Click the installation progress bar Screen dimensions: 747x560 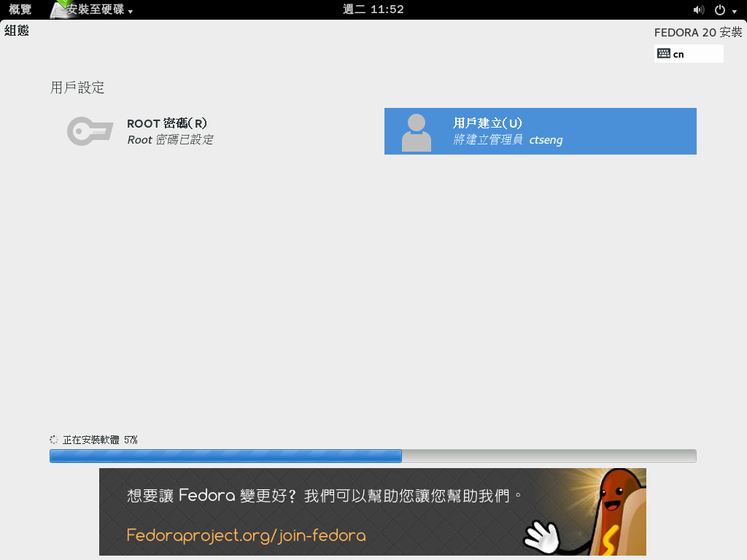click(373, 456)
